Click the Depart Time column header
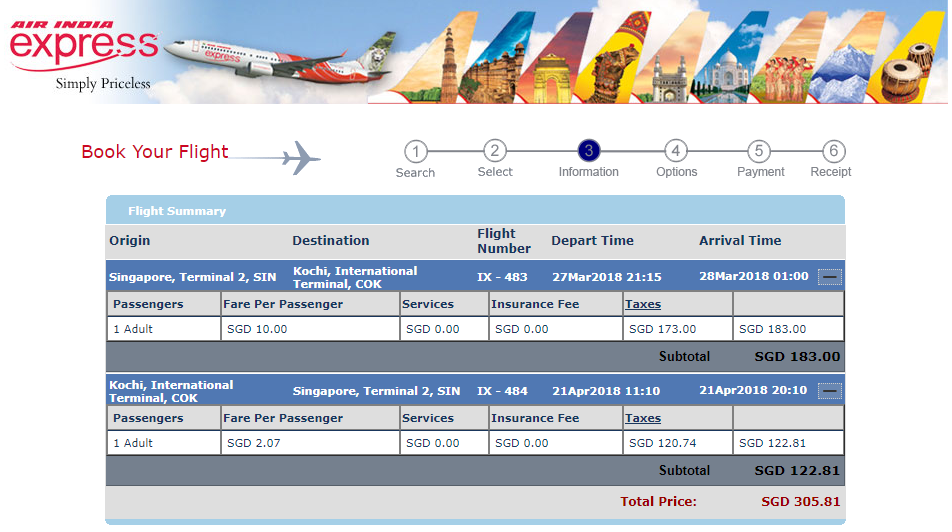Screen dimensions: 952x532 pyautogui.click(x=592, y=240)
